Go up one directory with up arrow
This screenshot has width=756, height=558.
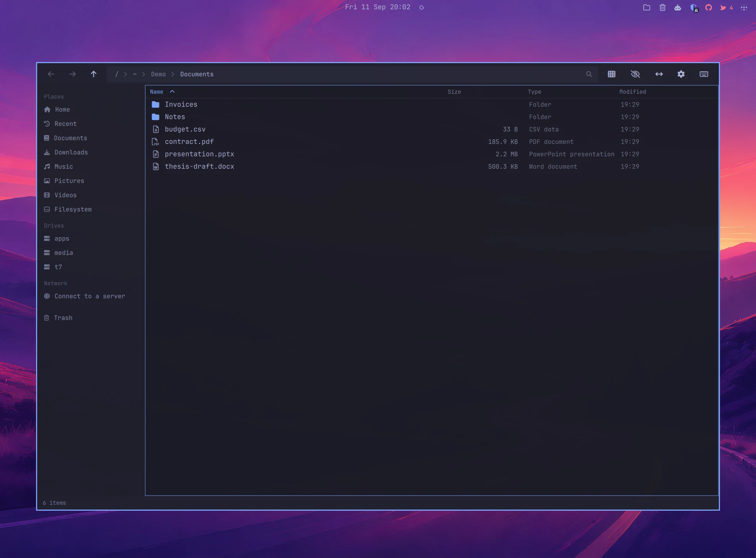tap(94, 74)
